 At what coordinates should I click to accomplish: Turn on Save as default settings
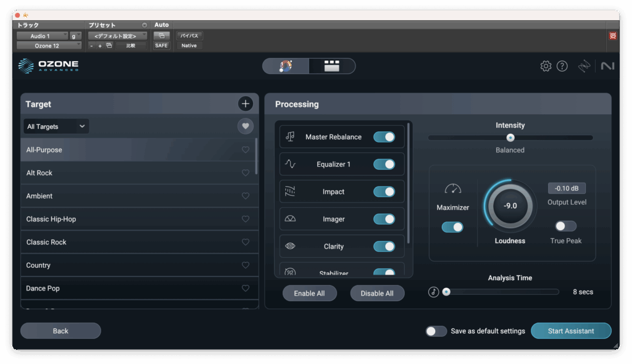coord(436,331)
